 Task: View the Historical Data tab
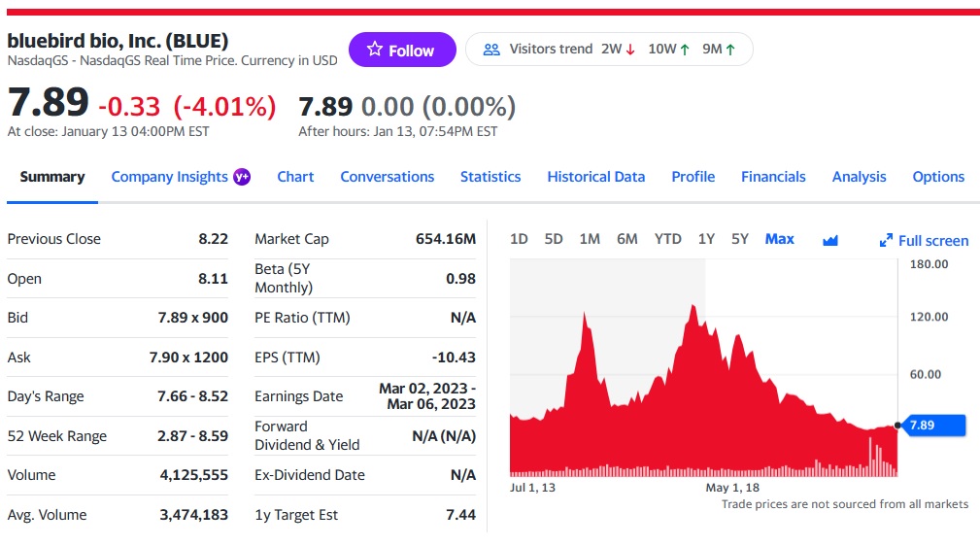pos(595,177)
